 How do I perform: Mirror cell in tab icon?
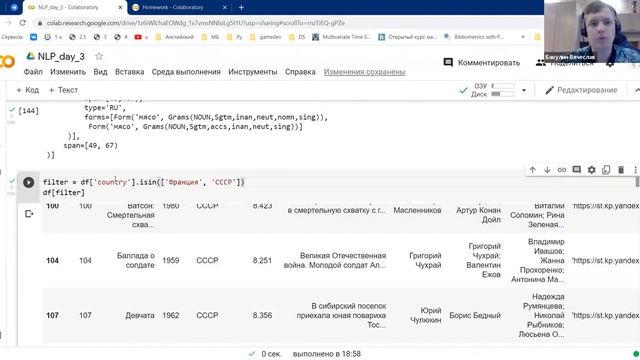point(606,170)
